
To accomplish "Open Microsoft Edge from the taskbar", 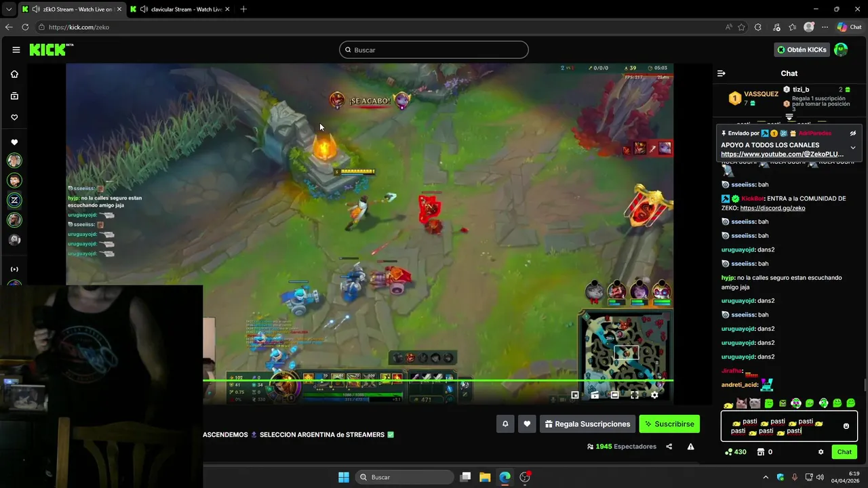I will [505, 477].
